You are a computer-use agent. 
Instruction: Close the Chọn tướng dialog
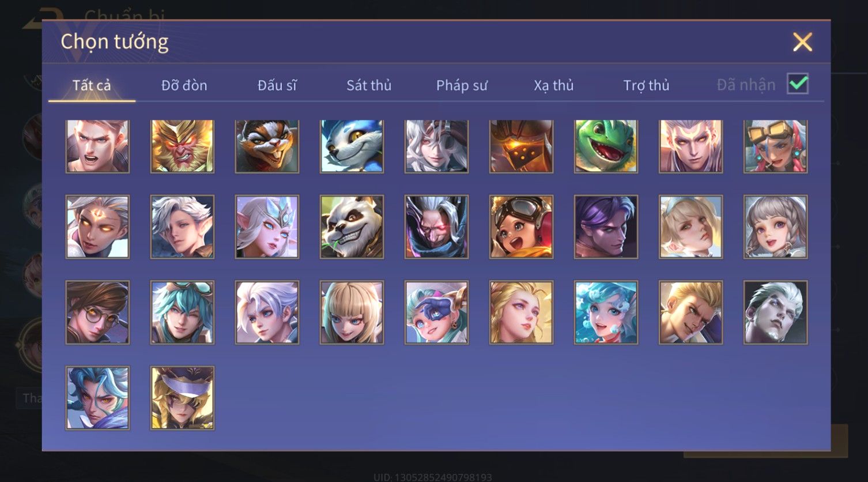click(x=802, y=42)
